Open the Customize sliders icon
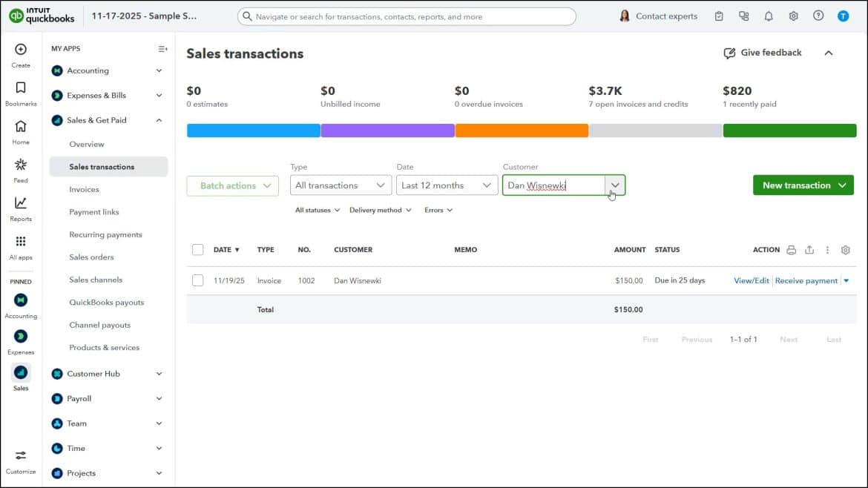The height and width of the screenshot is (488, 868). pos(21,456)
